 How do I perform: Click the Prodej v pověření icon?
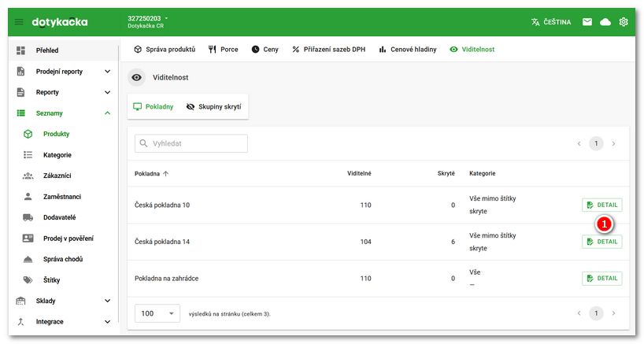pyautogui.click(x=28, y=238)
